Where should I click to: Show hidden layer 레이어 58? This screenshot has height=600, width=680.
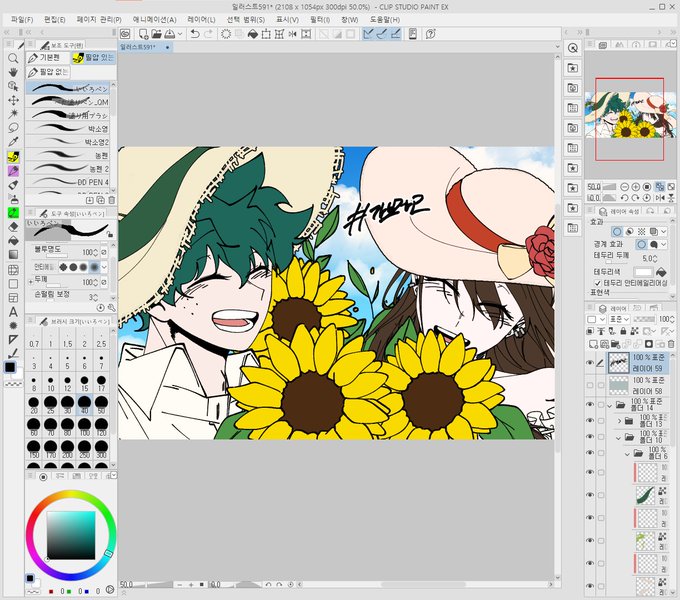point(590,385)
